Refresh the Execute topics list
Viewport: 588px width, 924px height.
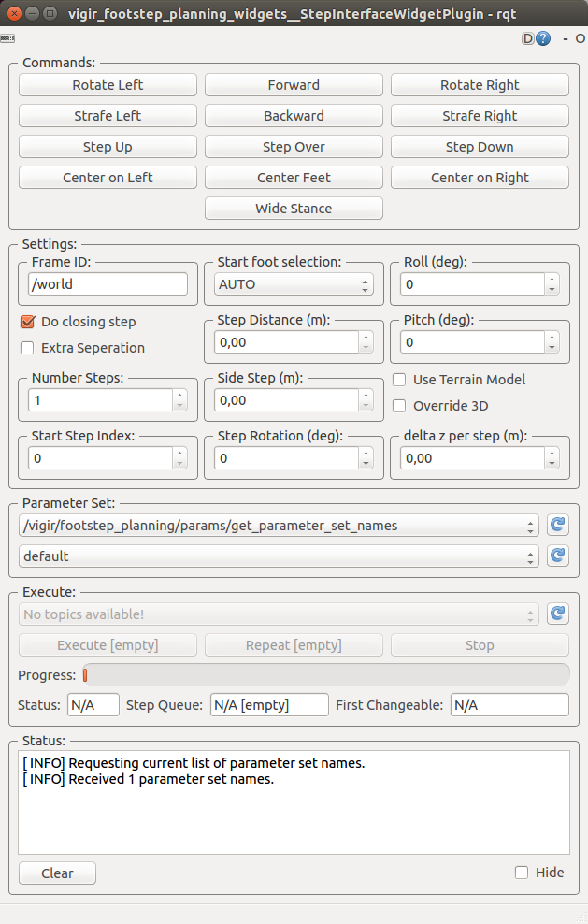pos(557,614)
